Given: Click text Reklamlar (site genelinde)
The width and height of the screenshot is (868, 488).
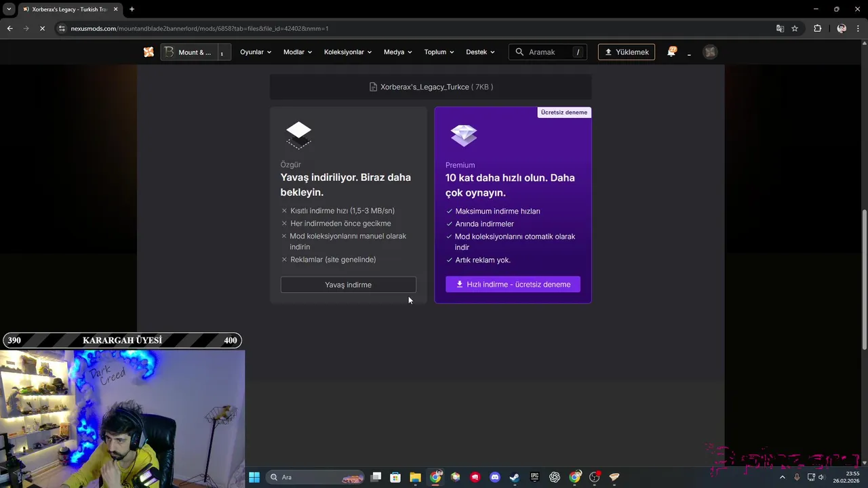Looking at the screenshot, I should tap(333, 260).
